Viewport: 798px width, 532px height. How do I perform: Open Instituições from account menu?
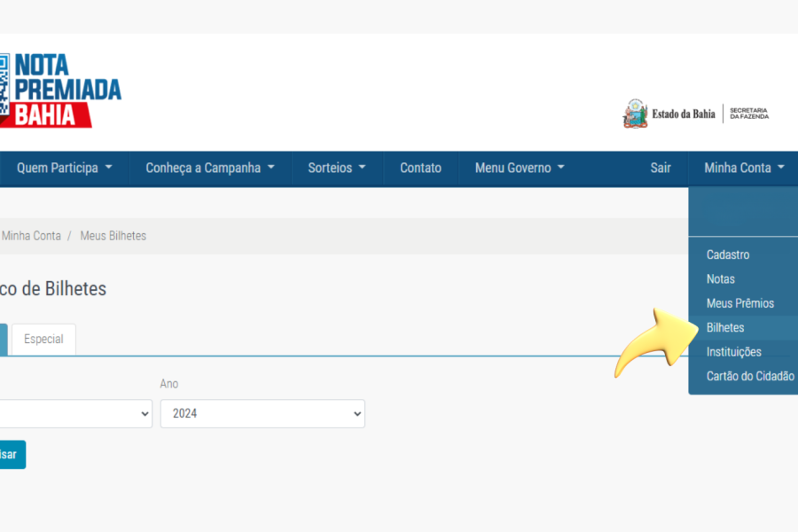tap(733, 352)
